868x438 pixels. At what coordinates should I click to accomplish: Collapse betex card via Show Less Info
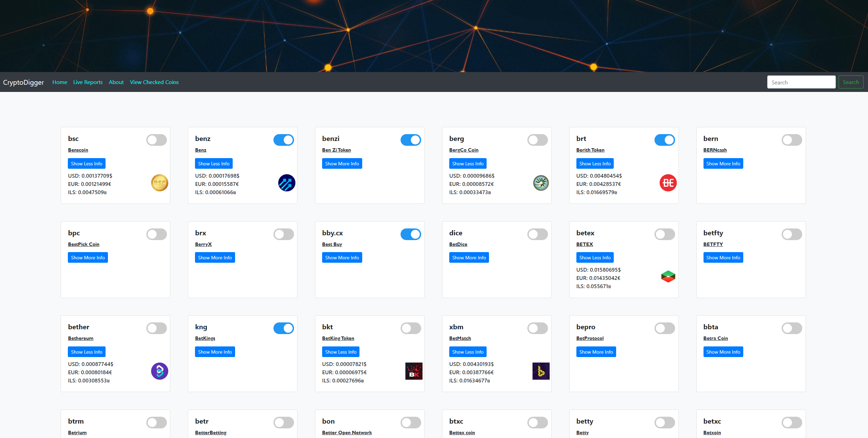(595, 258)
